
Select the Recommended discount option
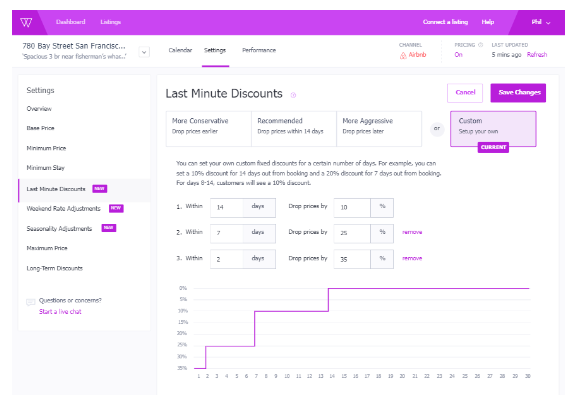coord(294,129)
